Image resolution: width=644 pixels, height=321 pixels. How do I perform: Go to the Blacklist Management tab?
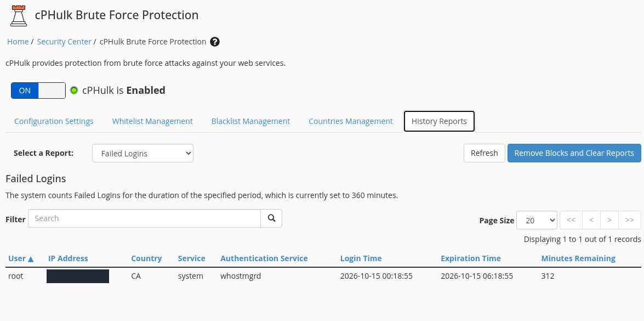click(x=250, y=121)
